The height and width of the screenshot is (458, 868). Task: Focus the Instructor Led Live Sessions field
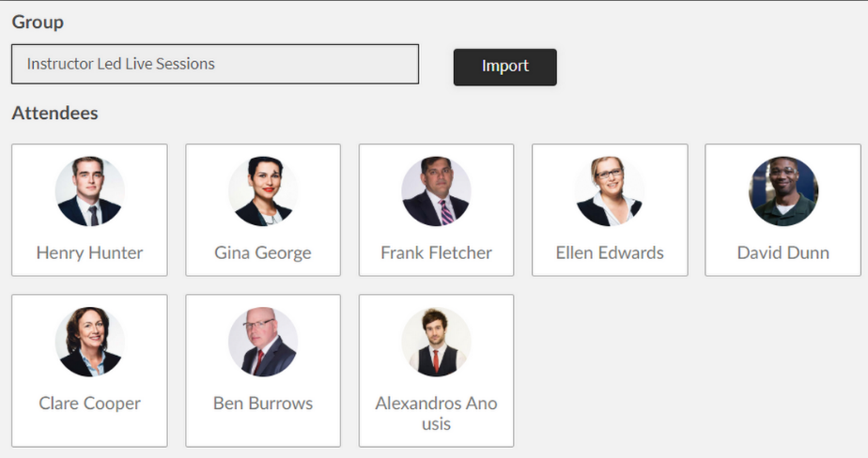pyautogui.click(x=215, y=65)
